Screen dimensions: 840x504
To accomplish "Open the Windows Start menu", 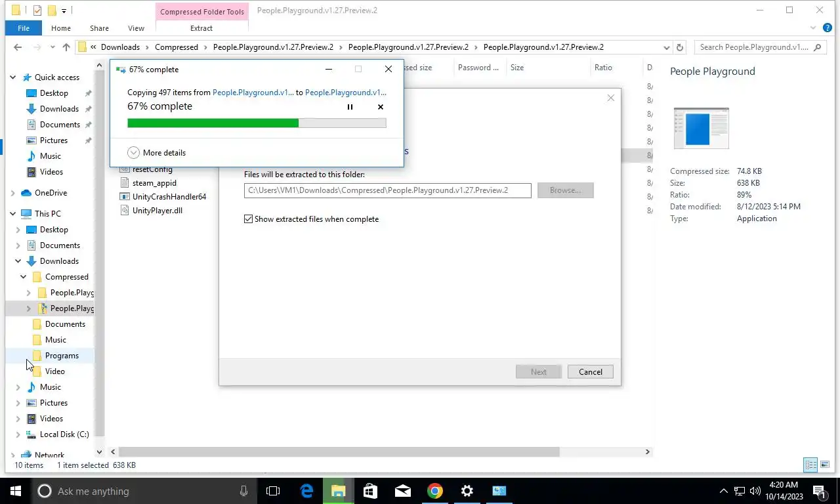I will coord(16,491).
